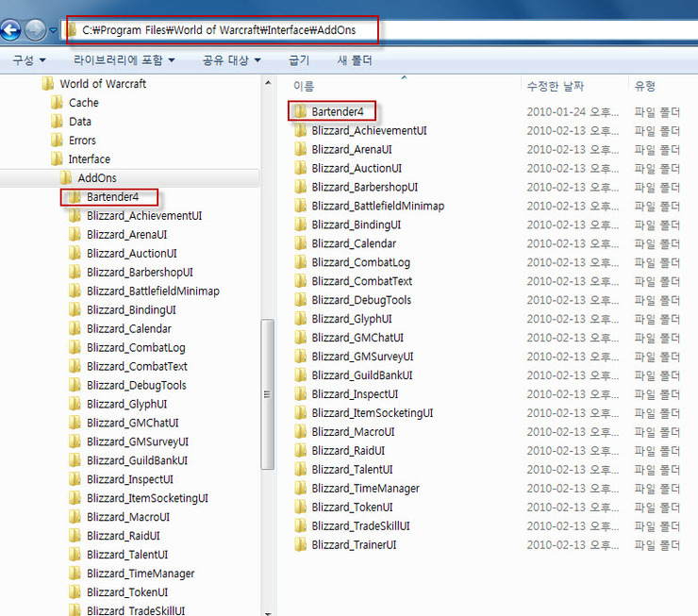The height and width of the screenshot is (616, 698).
Task: Open the 공유 대상 menu
Action: pos(231,60)
